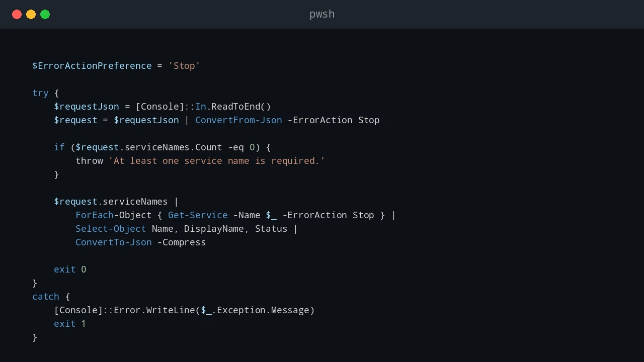The height and width of the screenshot is (362, 644).
Task: Click the '-eq' comparison operator
Action: coord(236,147)
